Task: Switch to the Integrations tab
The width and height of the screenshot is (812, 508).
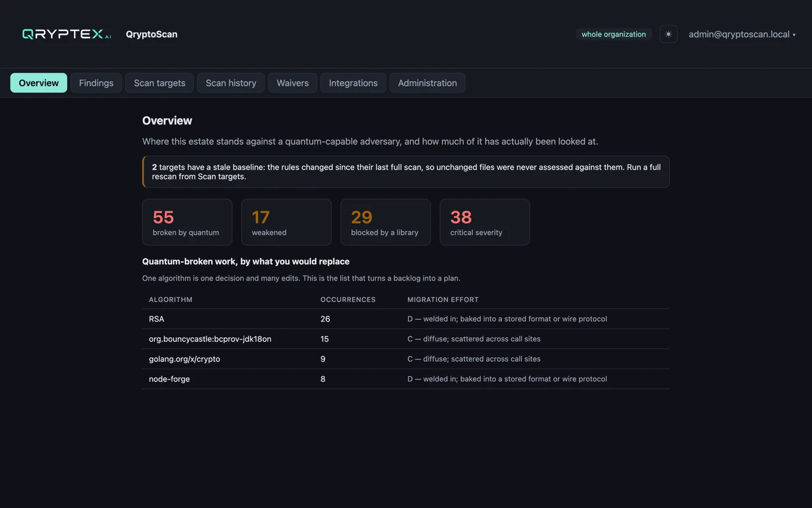Action: (x=353, y=83)
